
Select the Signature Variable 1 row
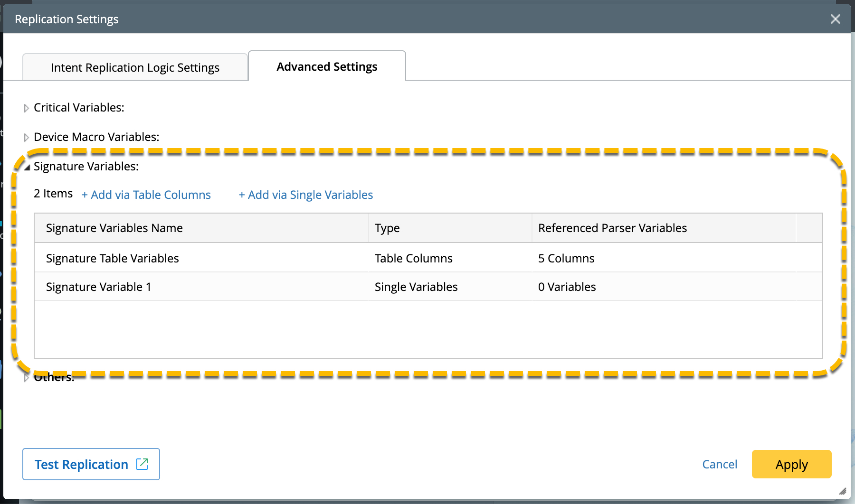click(99, 287)
